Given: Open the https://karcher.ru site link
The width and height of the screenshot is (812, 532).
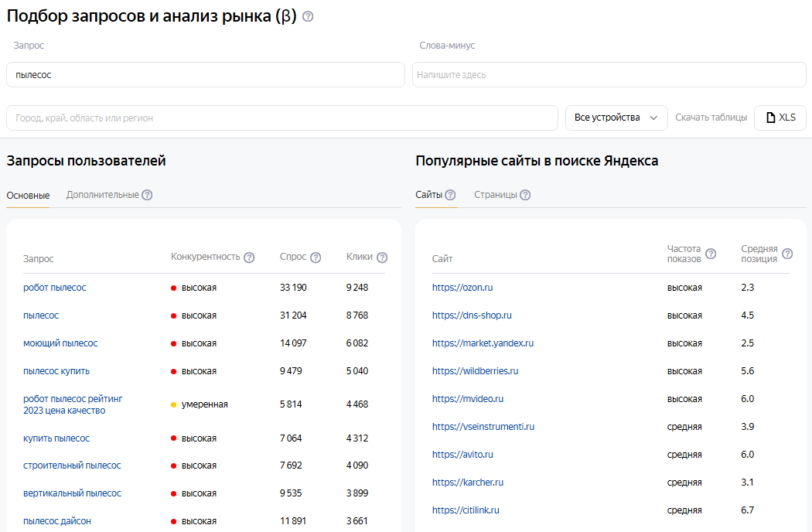Looking at the screenshot, I should [x=468, y=483].
